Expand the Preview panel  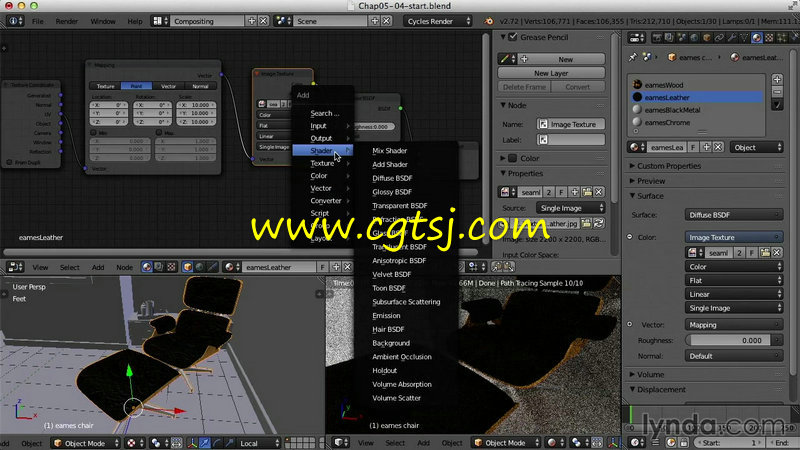[651, 181]
